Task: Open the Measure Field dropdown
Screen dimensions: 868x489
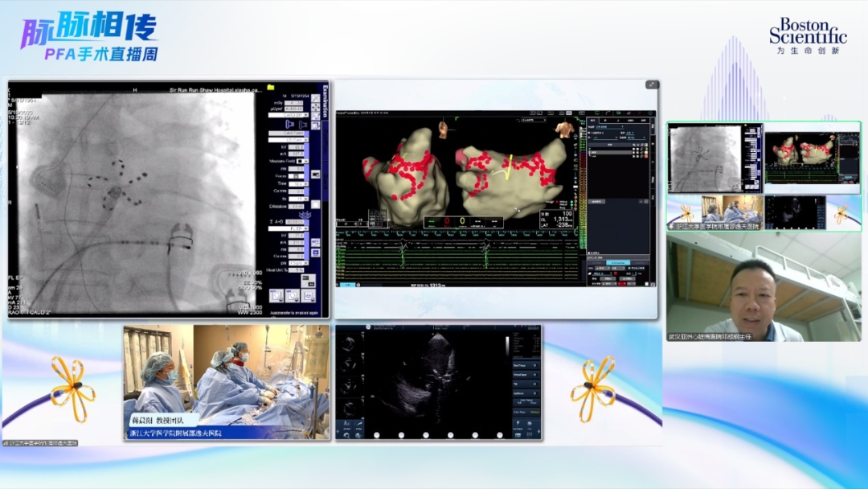Action: 301,161
